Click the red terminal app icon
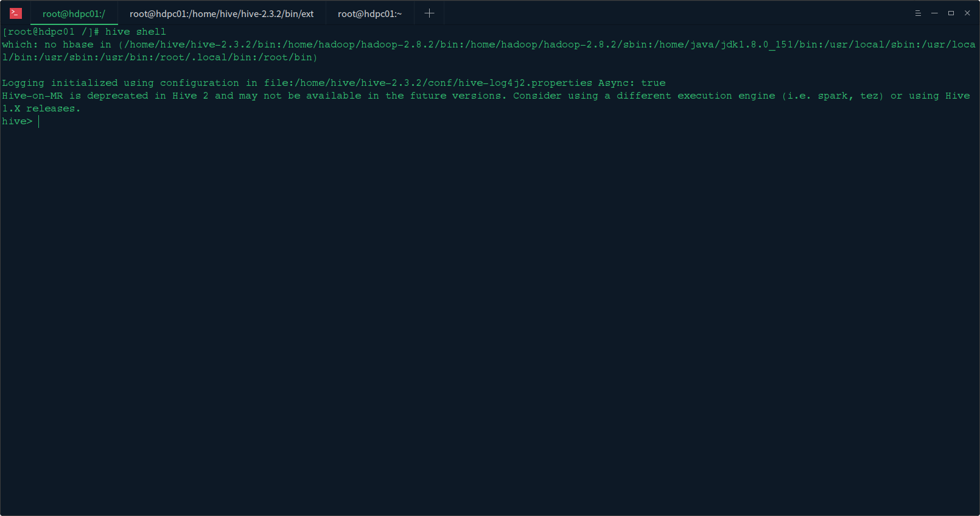Image resolution: width=980 pixels, height=516 pixels. (16, 13)
